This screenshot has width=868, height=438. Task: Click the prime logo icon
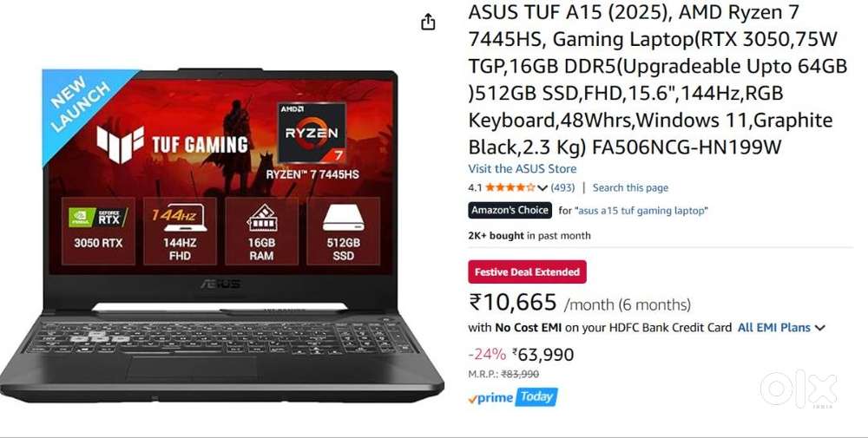tap(490, 398)
